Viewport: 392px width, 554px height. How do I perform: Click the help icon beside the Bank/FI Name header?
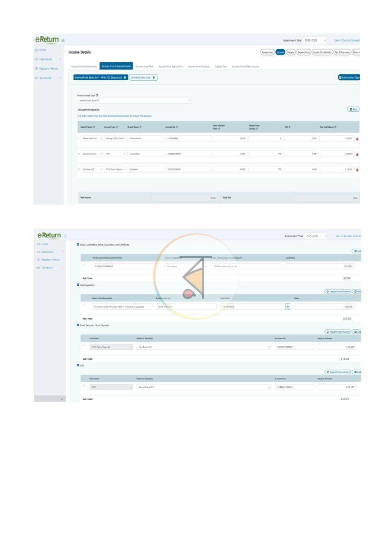95,127
